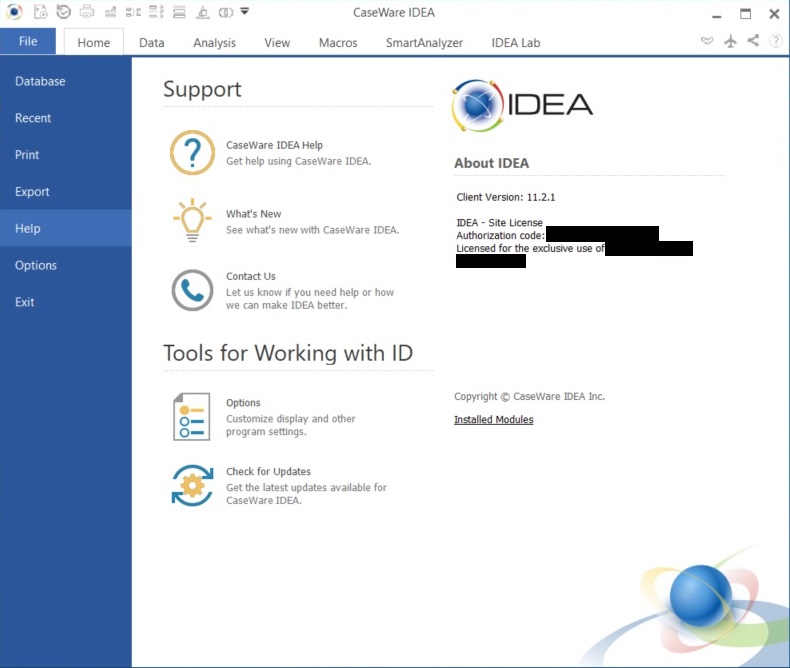Open the View ribbon tab

coord(277,43)
